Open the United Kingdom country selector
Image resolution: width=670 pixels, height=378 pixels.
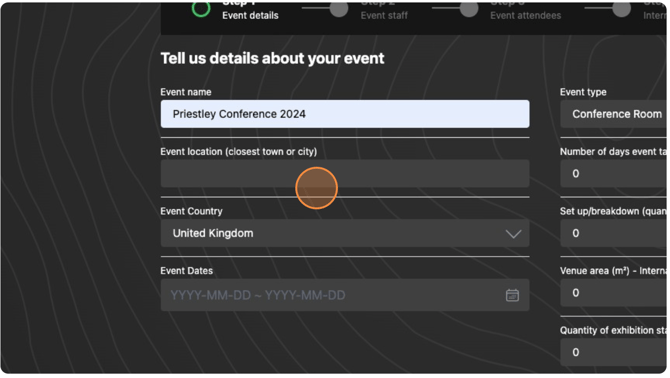347,234
